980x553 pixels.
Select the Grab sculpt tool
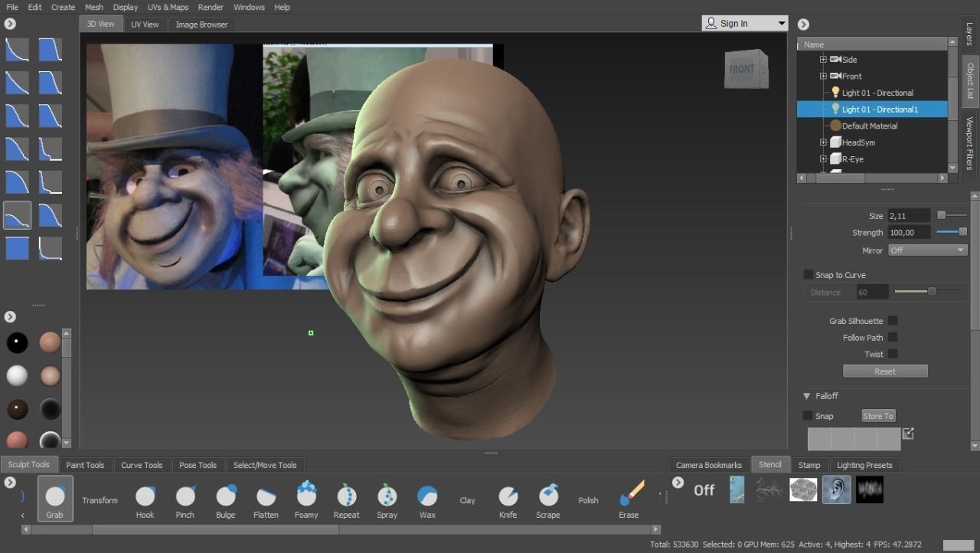55,499
